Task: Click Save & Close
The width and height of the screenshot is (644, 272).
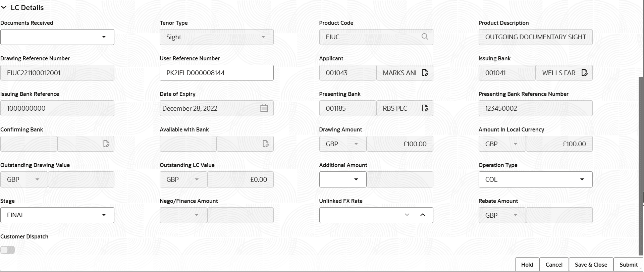Action: click(591, 265)
